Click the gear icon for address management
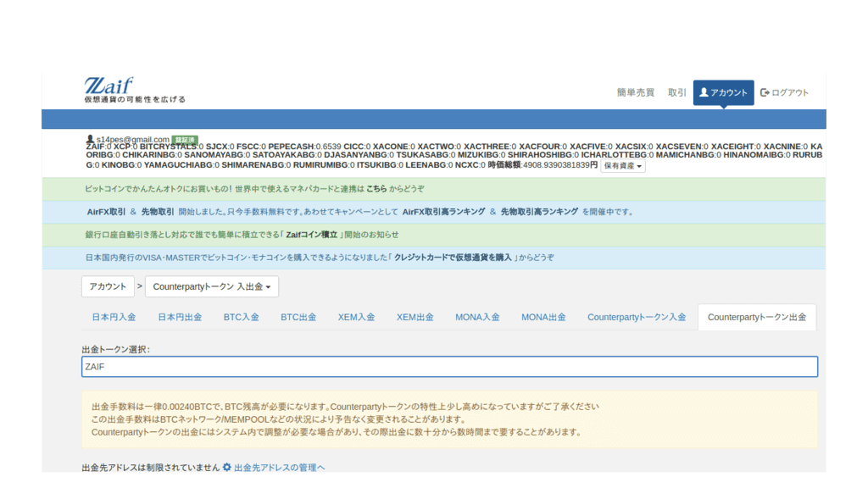868x488 pixels. click(226, 467)
